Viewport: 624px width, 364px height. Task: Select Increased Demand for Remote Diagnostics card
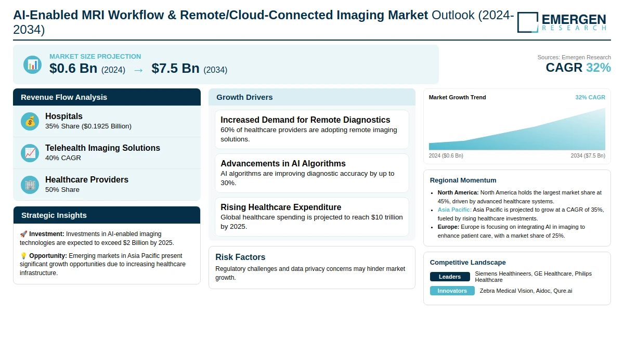311,129
